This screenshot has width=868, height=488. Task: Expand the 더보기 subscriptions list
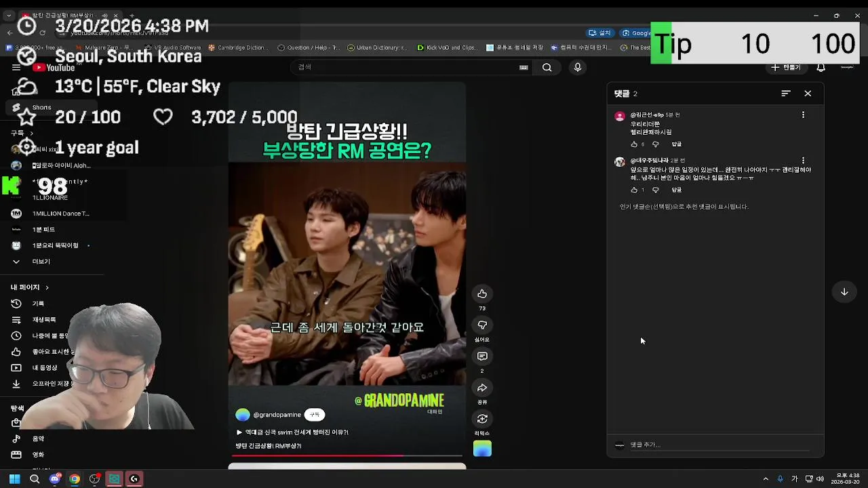click(x=41, y=262)
